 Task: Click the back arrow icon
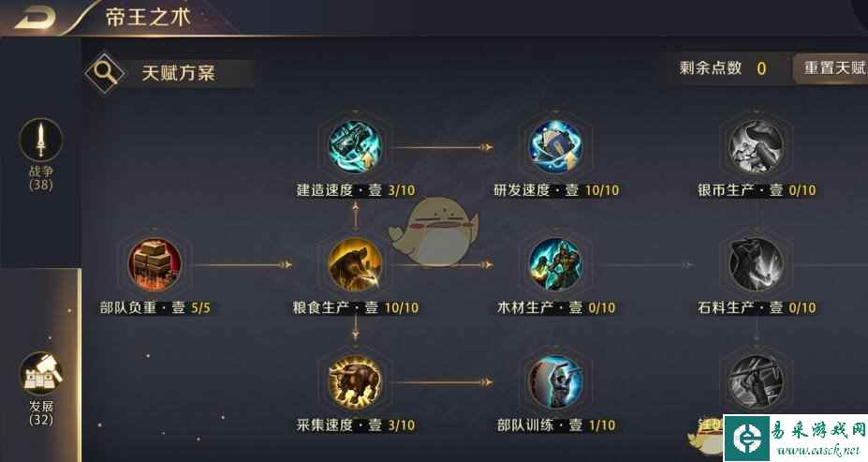(x=35, y=17)
